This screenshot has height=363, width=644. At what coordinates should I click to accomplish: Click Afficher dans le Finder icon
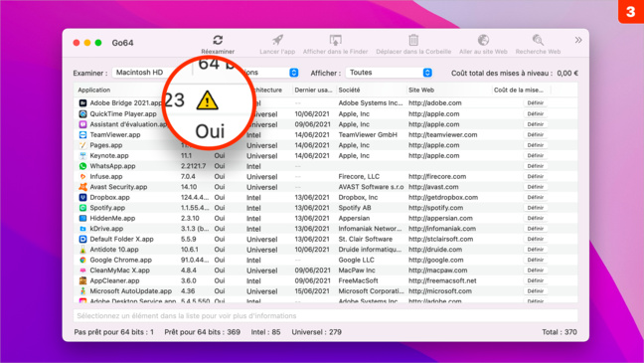tap(336, 40)
